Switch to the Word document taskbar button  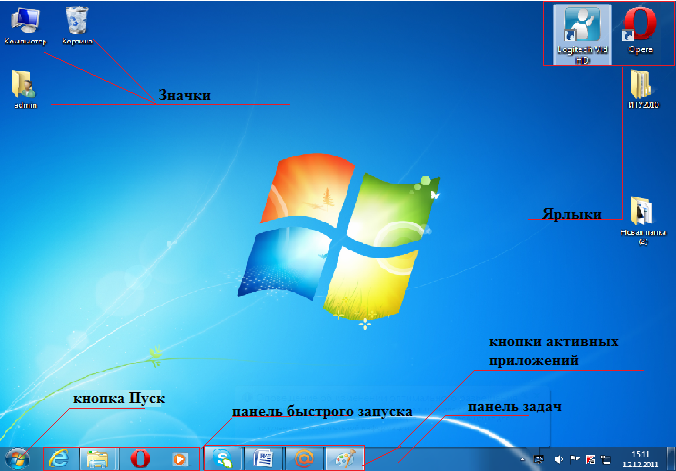coord(263,459)
